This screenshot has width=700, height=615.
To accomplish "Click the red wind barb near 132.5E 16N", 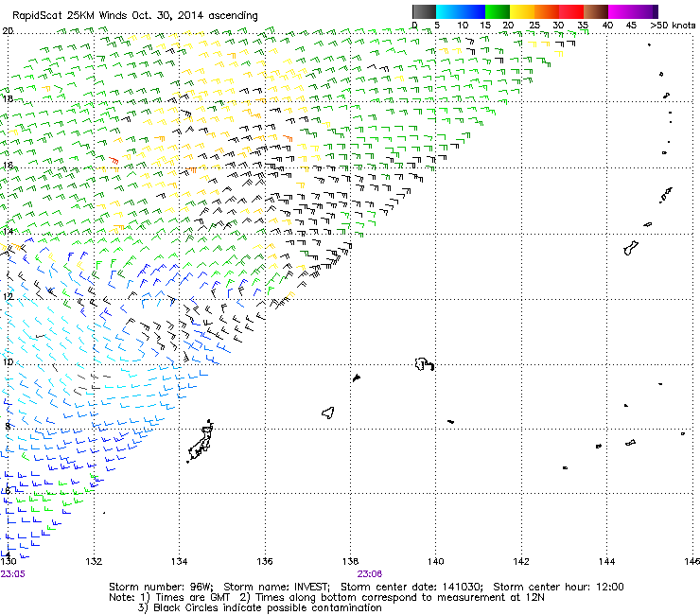I will [x=114, y=160].
